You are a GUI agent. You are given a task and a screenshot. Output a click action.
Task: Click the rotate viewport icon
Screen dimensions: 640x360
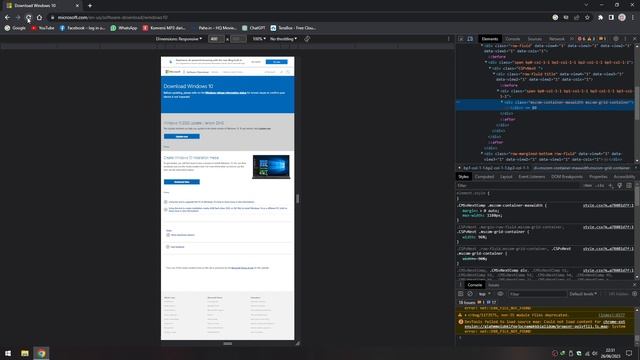(307, 39)
